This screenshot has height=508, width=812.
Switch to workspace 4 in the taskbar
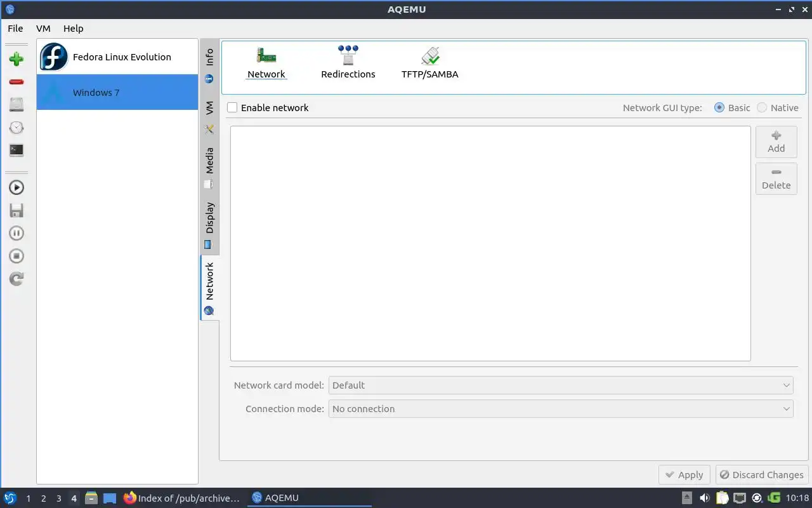[74, 498]
